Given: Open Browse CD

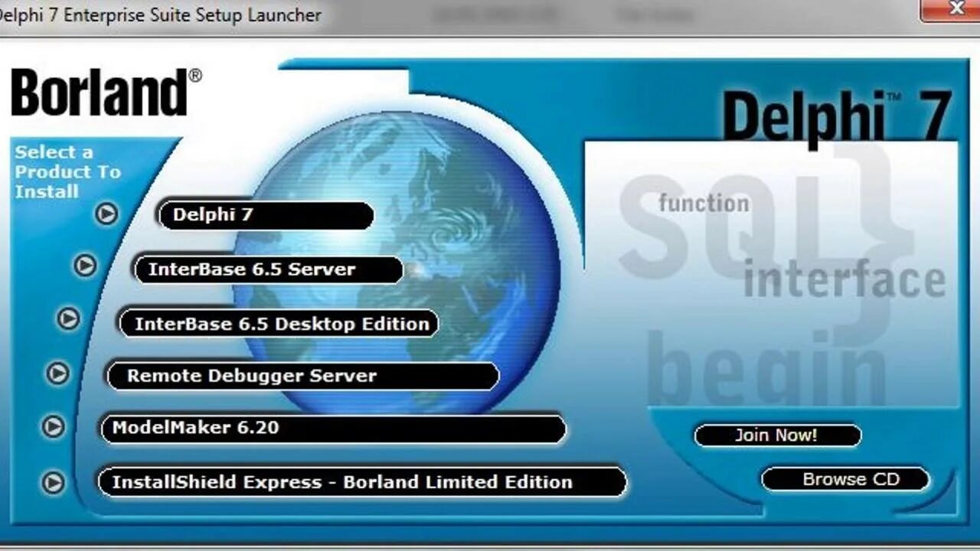Looking at the screenshot, I should point(845,480).
